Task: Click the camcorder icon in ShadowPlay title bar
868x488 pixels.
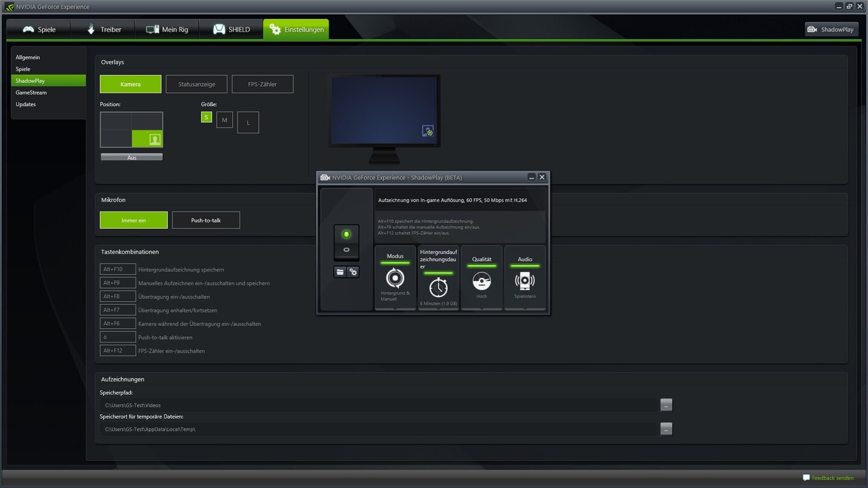Action: (x=325, y=177)
